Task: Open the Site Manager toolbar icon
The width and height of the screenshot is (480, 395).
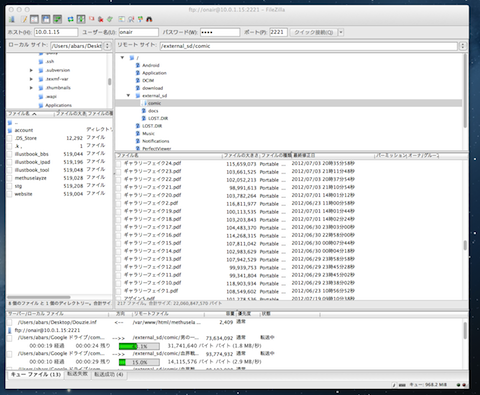Action: click(x=12, y=19)
